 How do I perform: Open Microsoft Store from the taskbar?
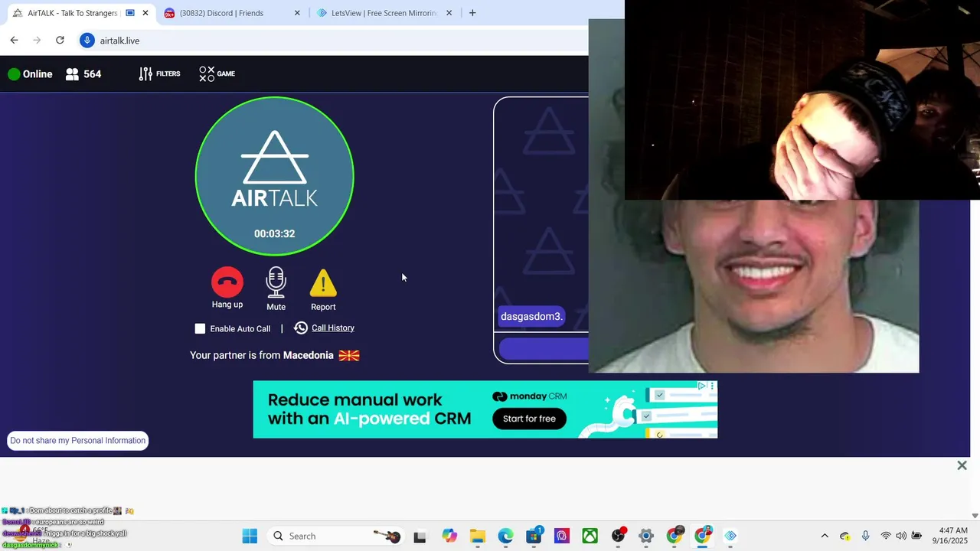tap(534, 536)
